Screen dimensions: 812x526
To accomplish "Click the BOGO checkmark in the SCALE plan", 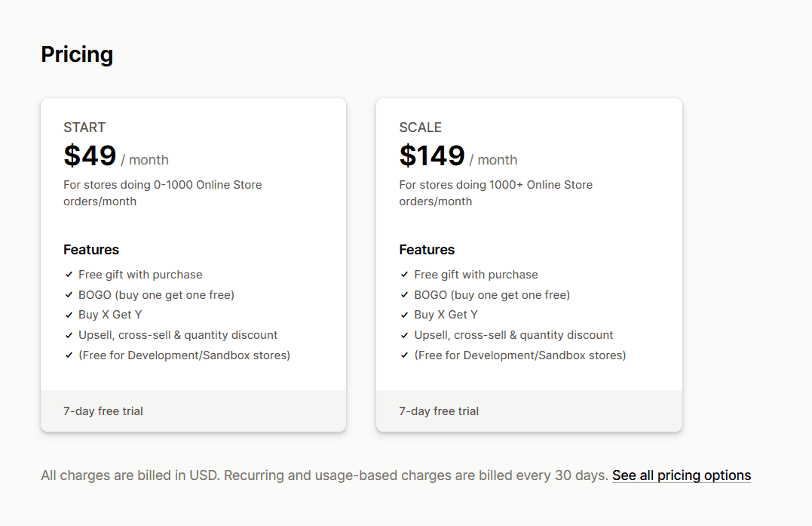I will click(405, 295).
